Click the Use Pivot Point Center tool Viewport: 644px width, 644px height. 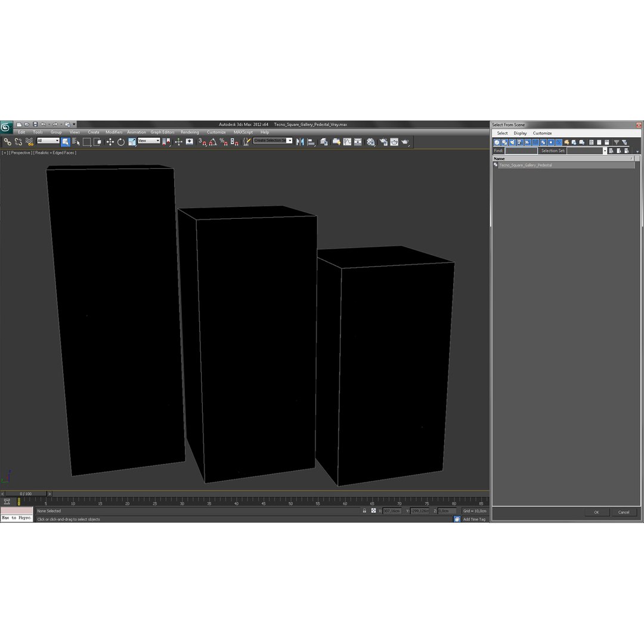pos(166,142)
